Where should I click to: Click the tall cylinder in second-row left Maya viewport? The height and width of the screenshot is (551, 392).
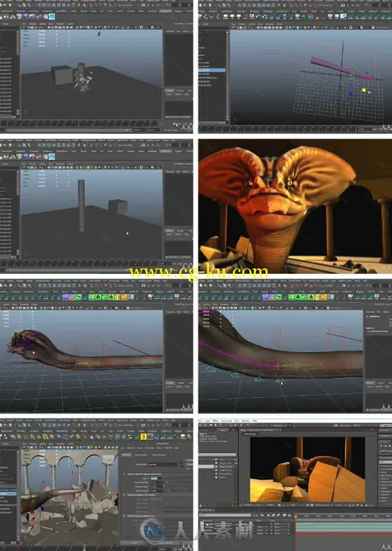click(x=82, y=205)
